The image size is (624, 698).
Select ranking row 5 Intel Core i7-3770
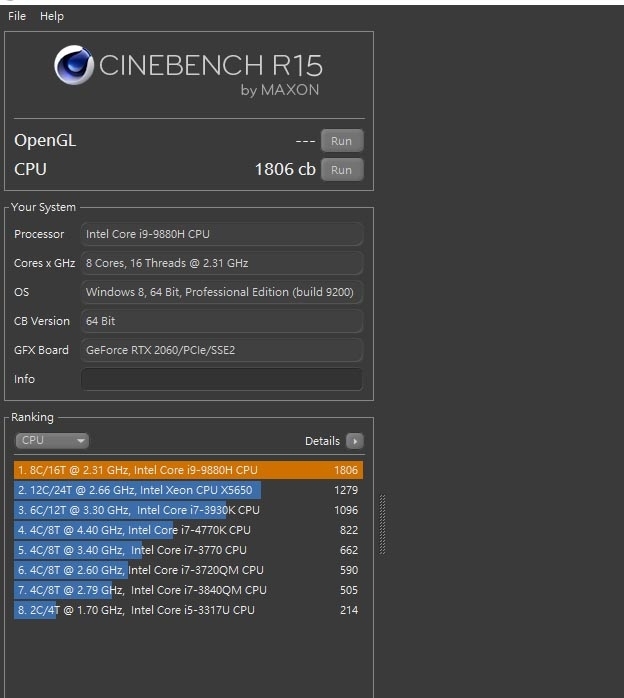point(188,550)
